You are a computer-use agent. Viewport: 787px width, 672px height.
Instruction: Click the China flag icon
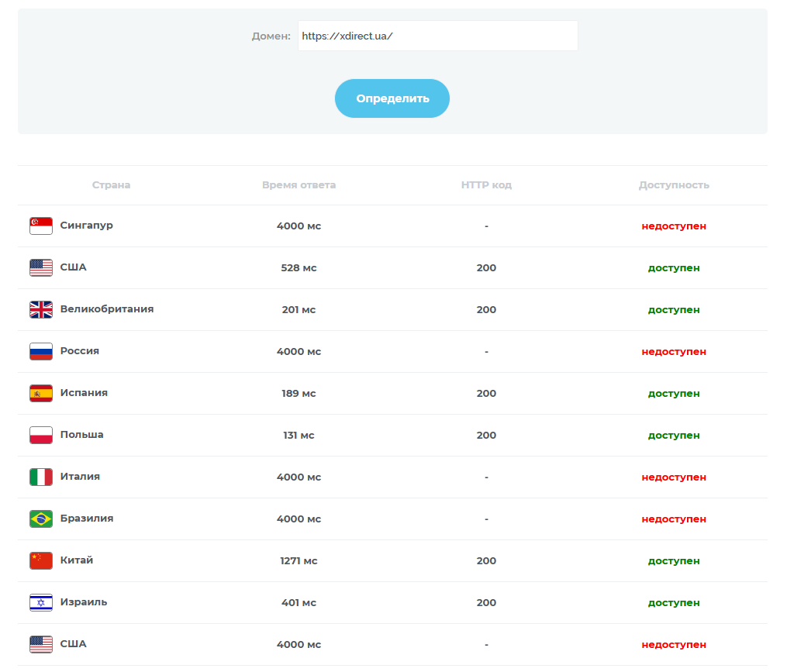(41, 560)
